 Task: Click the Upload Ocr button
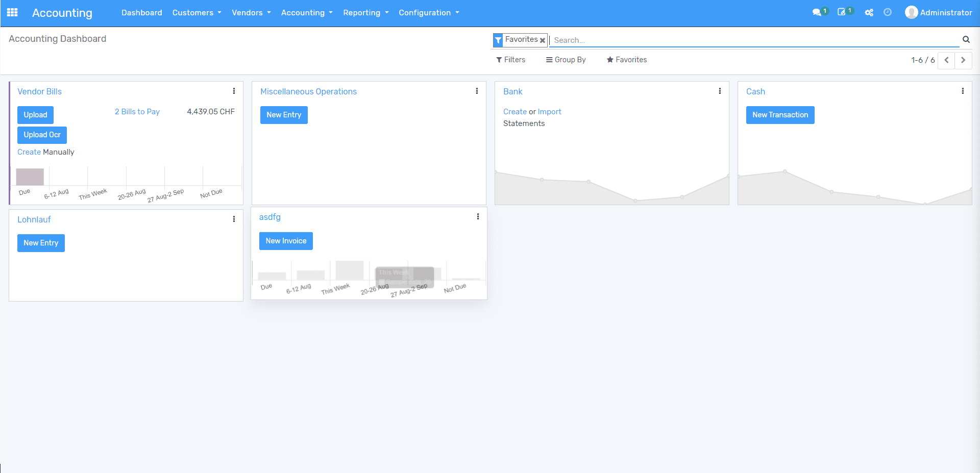[x=42, y=135]
